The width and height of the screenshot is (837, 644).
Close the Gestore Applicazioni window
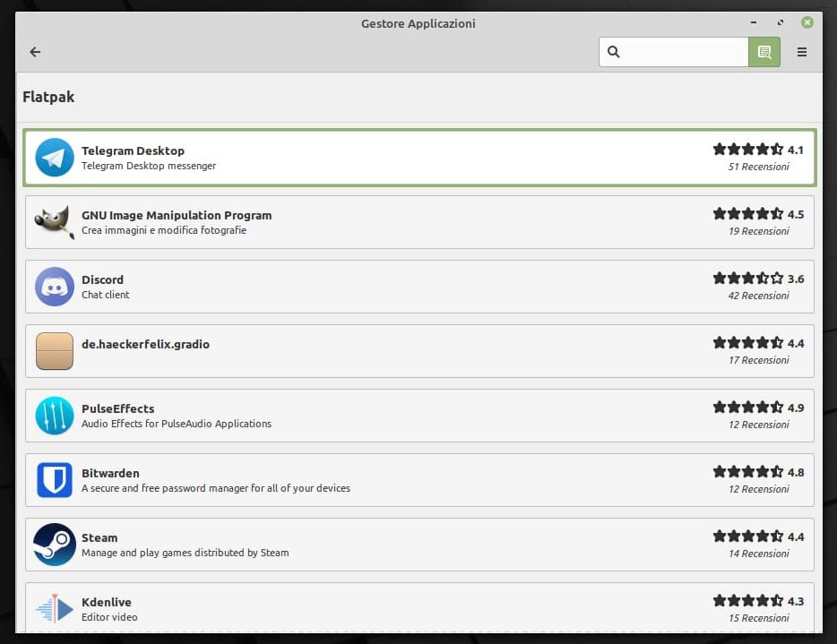807,22
